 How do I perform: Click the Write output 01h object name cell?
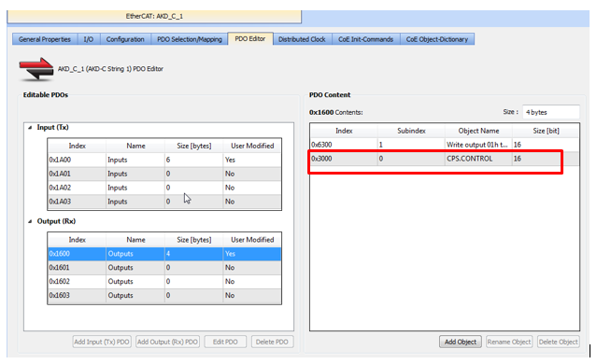pos(478,145)
